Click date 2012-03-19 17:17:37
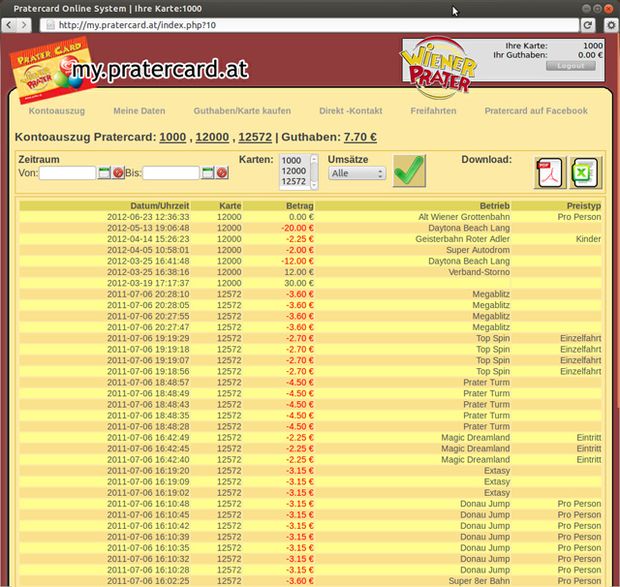Viewport: 620px width, 587px height. point(148,283)
